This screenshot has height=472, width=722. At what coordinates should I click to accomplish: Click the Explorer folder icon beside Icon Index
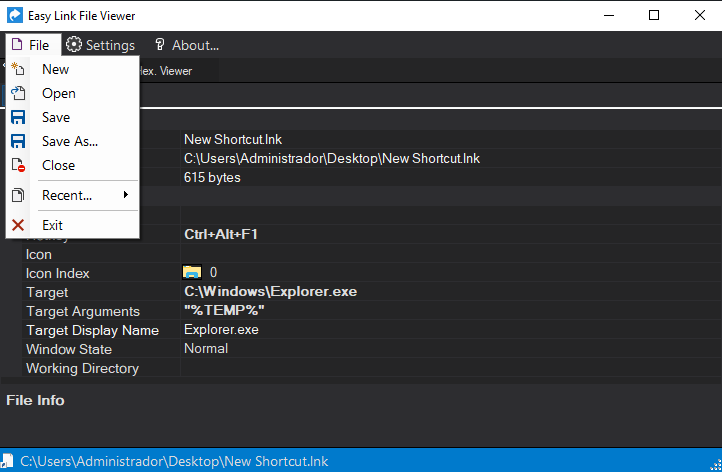(192, 272)
